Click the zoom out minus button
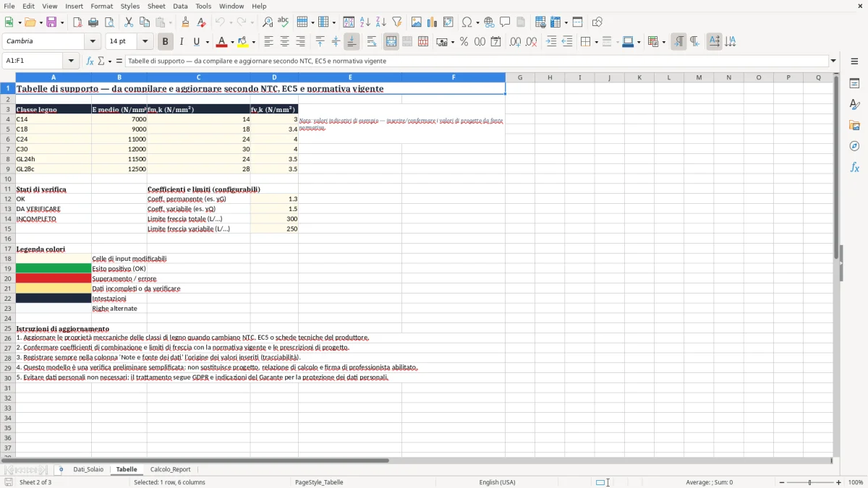Image resolution: width=868 pixels, height=488 pixels. (x=780, y=482)
